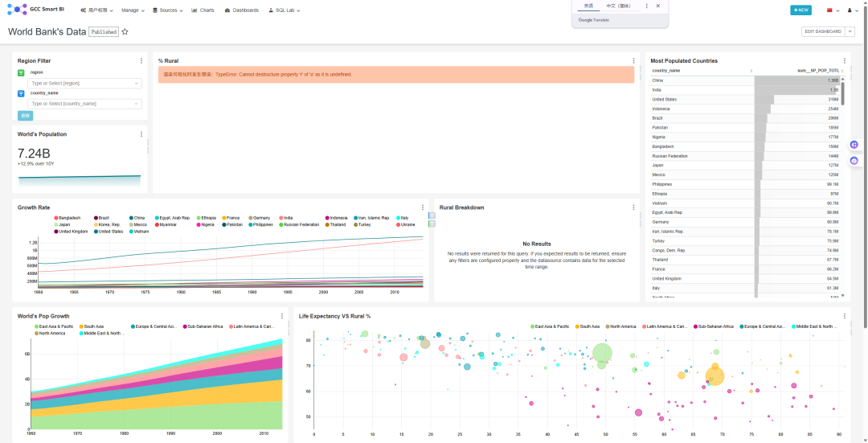
Task: Open Life Expectancy VS Rural % three-dot menu
Action: (x=844, y=316)
